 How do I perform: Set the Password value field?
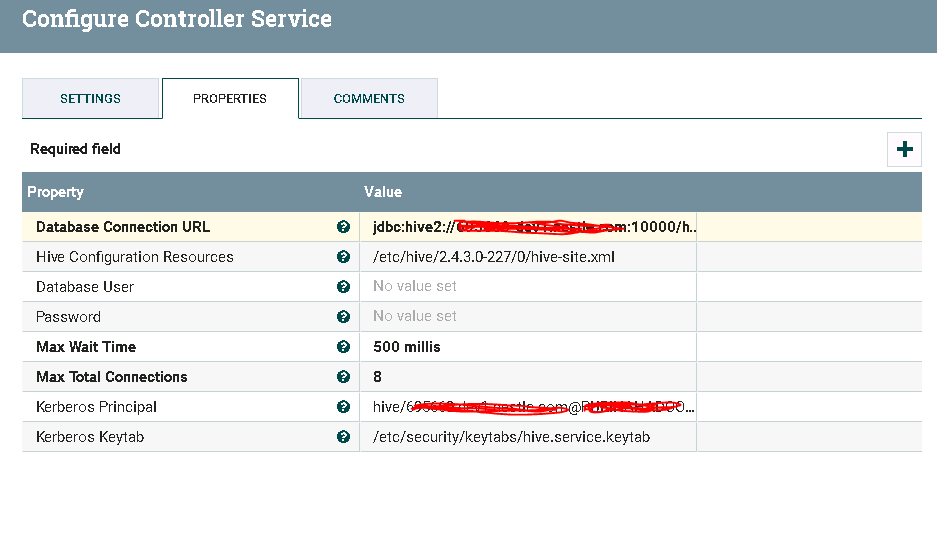415,317
